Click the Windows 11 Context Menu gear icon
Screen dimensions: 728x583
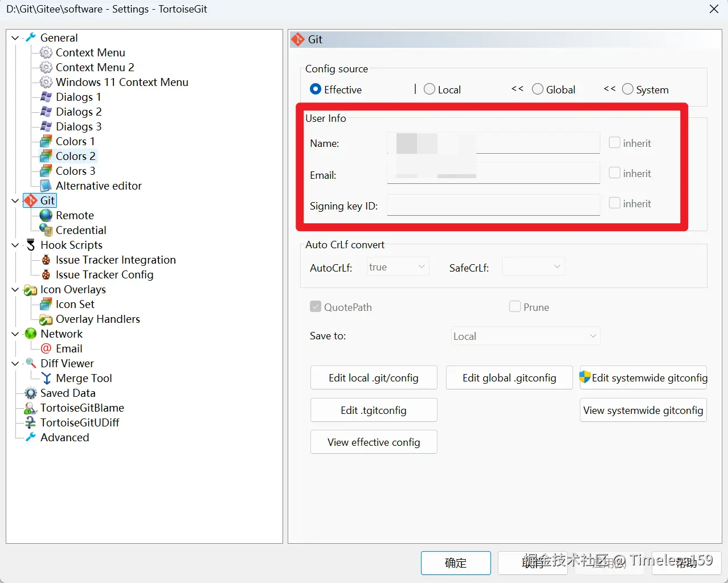46,82
